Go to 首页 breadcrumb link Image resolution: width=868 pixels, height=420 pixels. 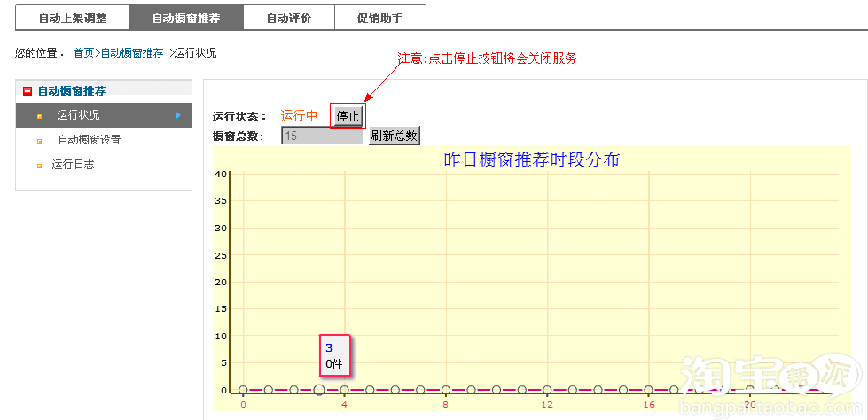[x=83, y=53]
